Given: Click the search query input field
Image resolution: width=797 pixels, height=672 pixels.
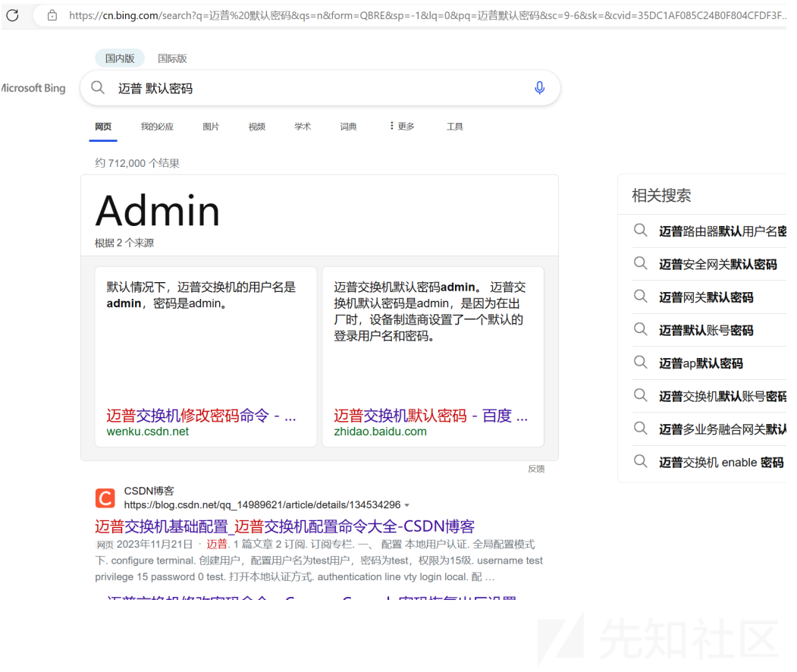Looking at the screenshot, I should [320, 89].
